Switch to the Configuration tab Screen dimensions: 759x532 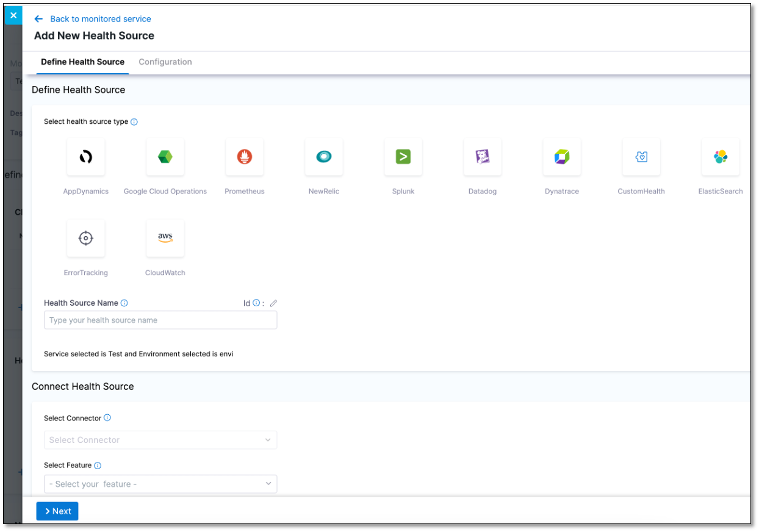(165, 62)
